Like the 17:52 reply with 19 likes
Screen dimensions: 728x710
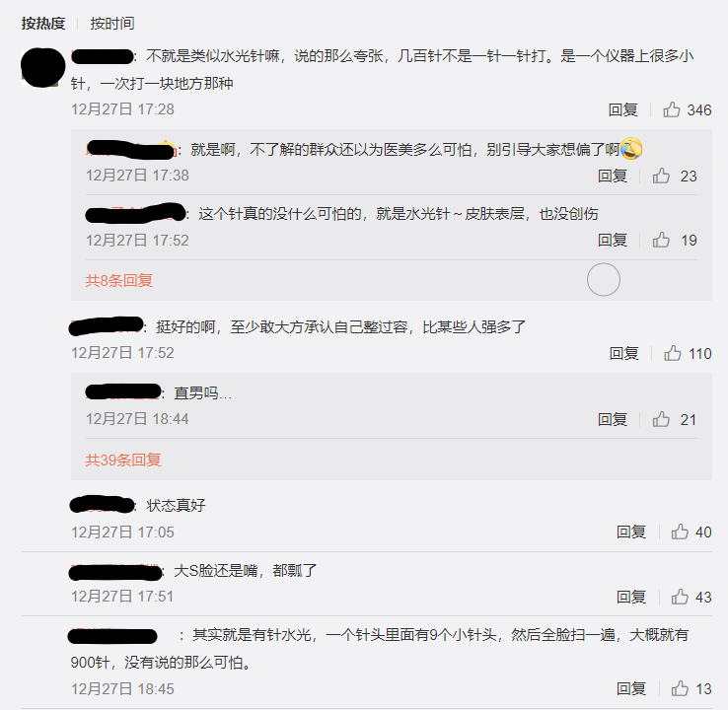coord(661,240)
